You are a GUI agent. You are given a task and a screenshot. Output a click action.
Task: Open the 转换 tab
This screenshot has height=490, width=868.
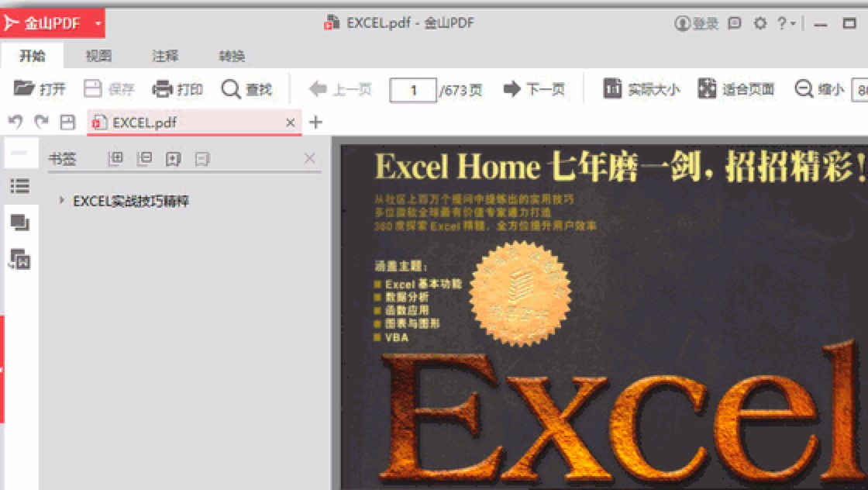[232, 56]
